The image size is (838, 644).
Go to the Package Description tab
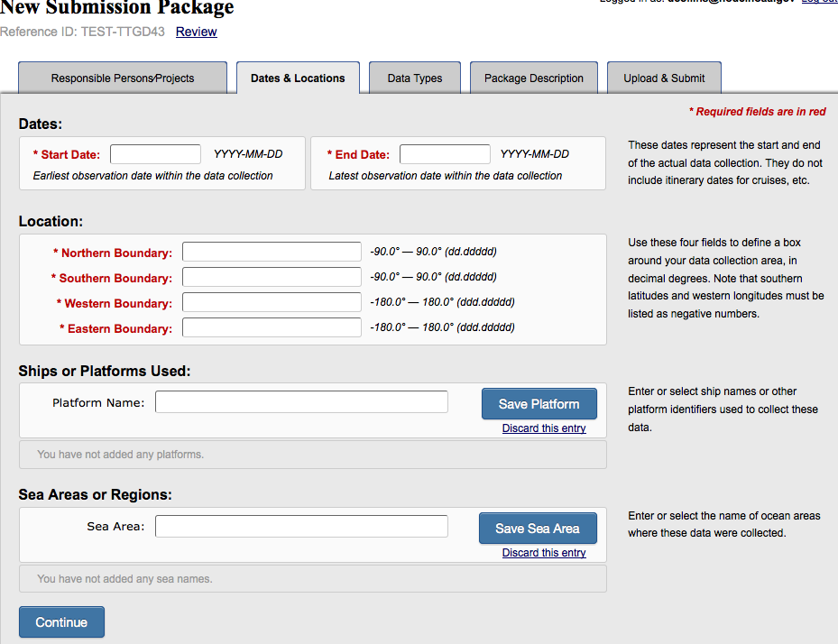pyautogui.click(x=534, y=78)
